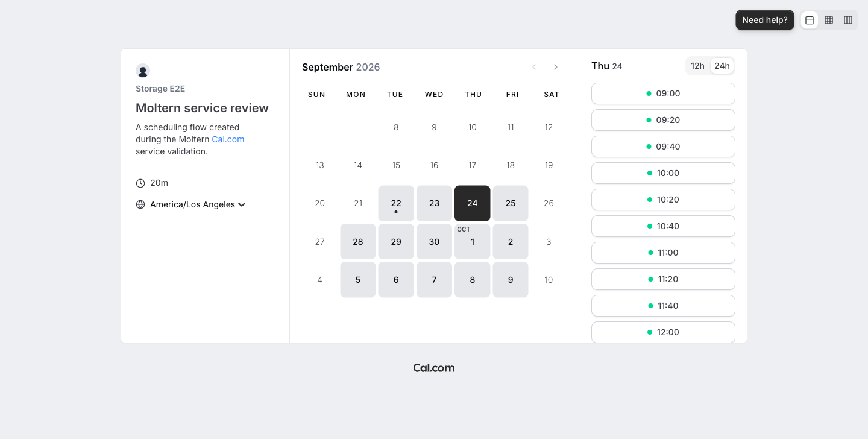Click the Cal.com footer logo
Viewport: 868px width, 439px height.
click(434, 368)
